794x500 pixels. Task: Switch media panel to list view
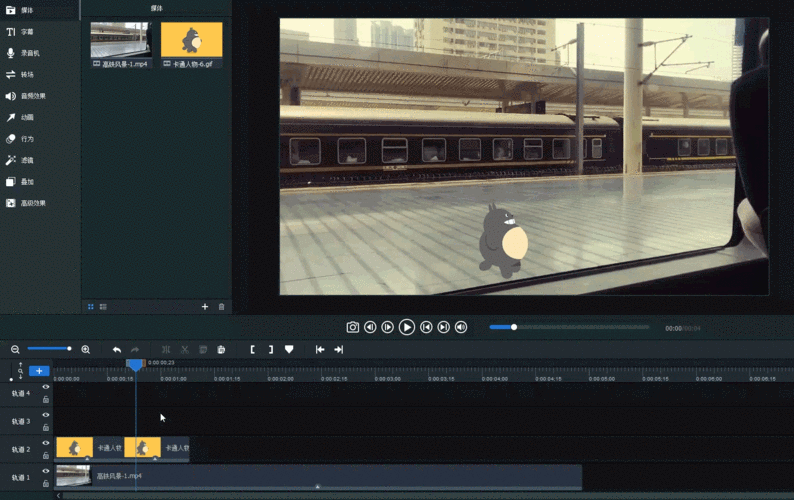tap(103, 306)
